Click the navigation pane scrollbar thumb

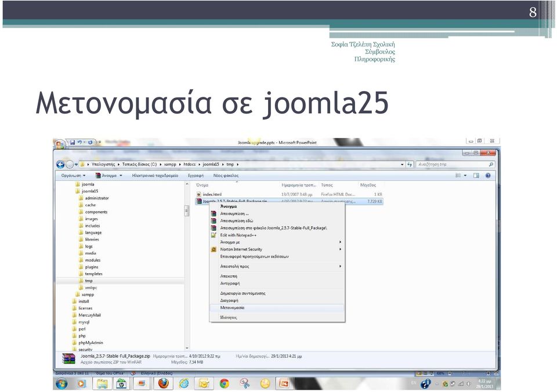click(187, 211)
